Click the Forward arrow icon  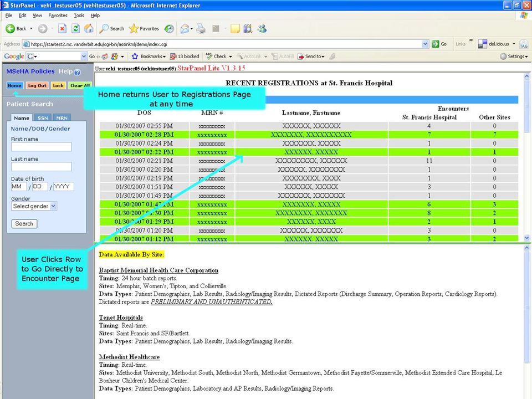(43, 29)
